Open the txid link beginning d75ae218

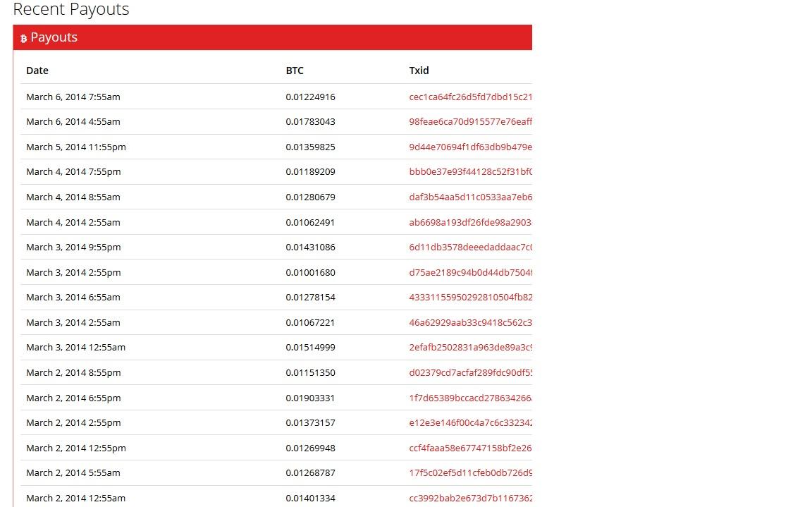pos(470,272)
